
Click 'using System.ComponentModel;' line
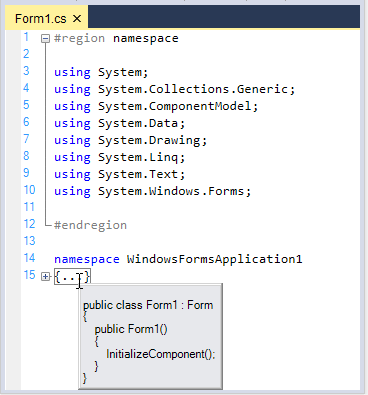coord(156,106)
